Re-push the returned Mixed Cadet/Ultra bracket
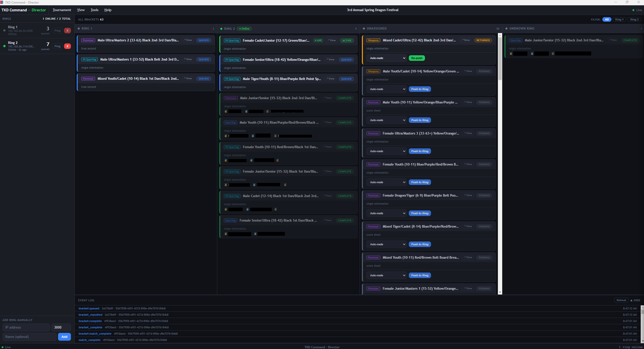 coord(417,58)
